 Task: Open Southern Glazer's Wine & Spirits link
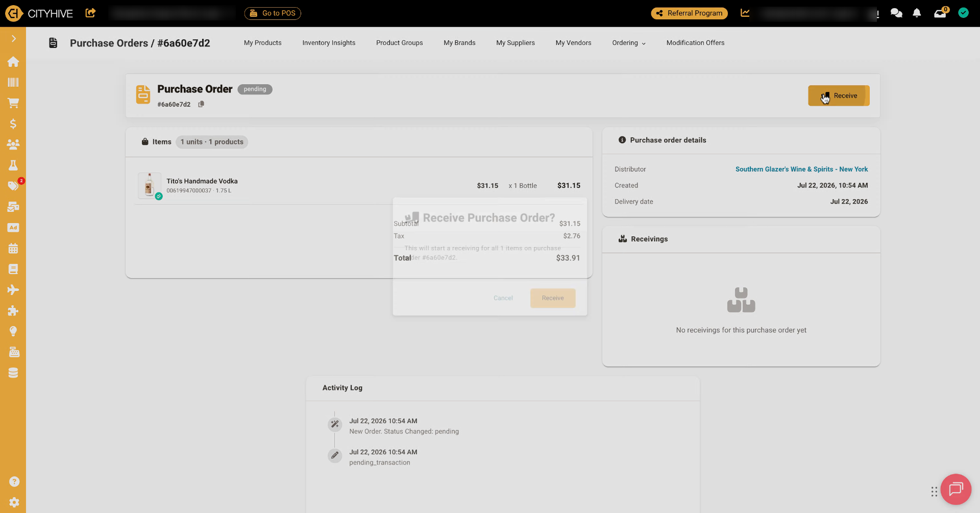click(801, 169)
